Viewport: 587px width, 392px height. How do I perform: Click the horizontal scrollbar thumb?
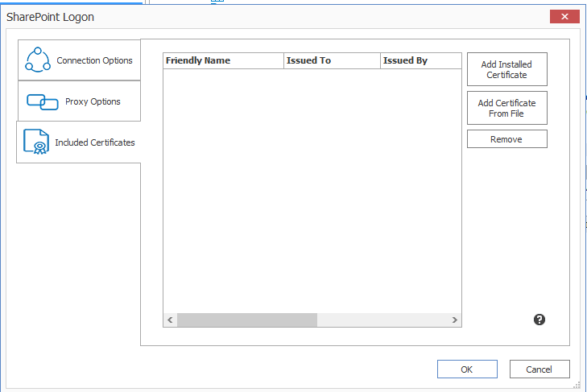click(x=247, y=320)
